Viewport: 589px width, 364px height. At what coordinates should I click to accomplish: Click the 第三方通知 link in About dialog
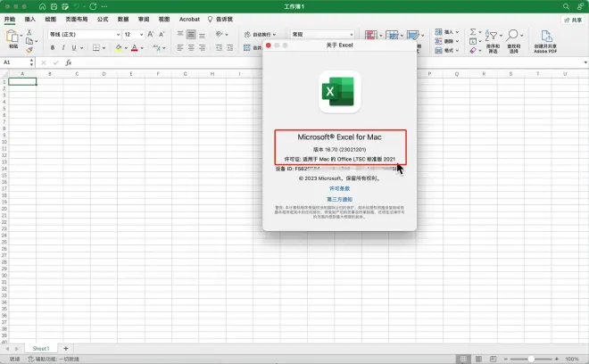click(340, 200)
